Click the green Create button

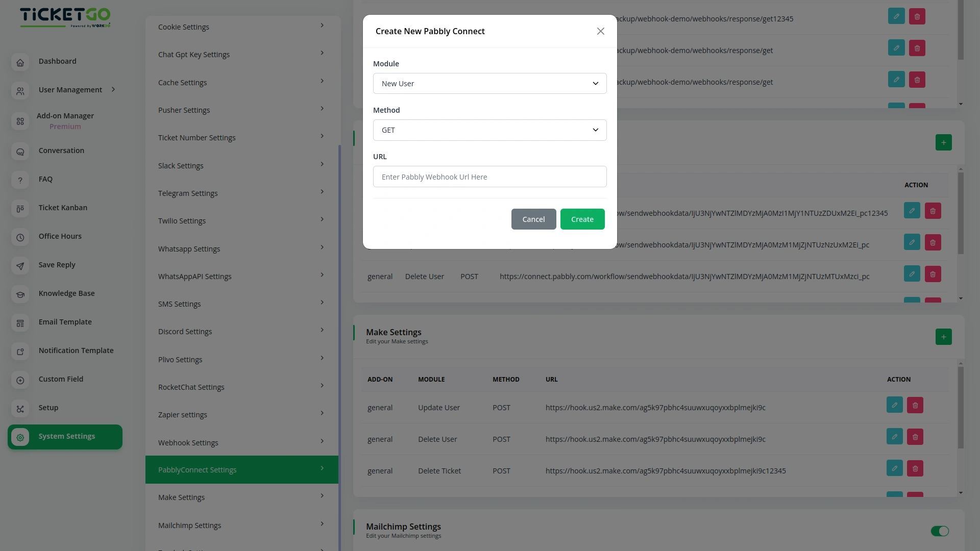582,219
